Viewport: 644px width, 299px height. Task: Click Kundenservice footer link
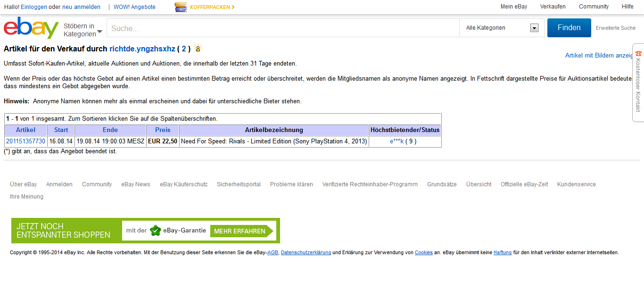(576, 184)
